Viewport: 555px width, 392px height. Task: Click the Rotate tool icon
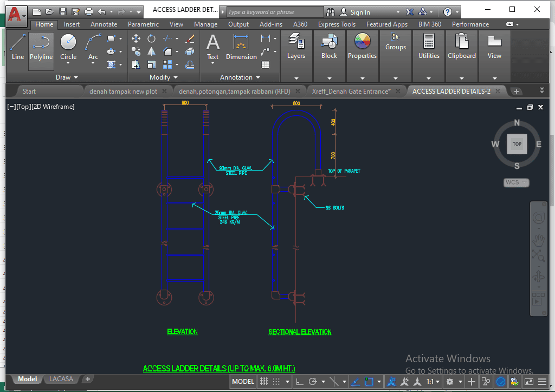[x=152, y=38]
